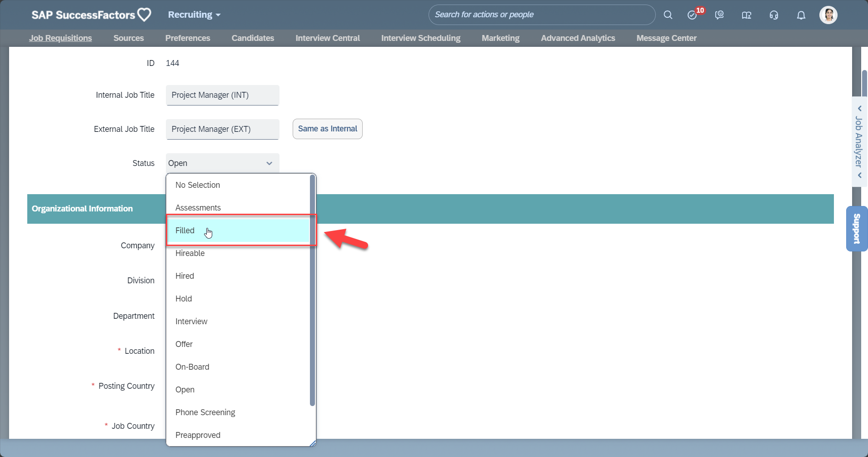868x457 pixels.
Task: Click the status list resize handle corner
Action: (x=313, y=443)
